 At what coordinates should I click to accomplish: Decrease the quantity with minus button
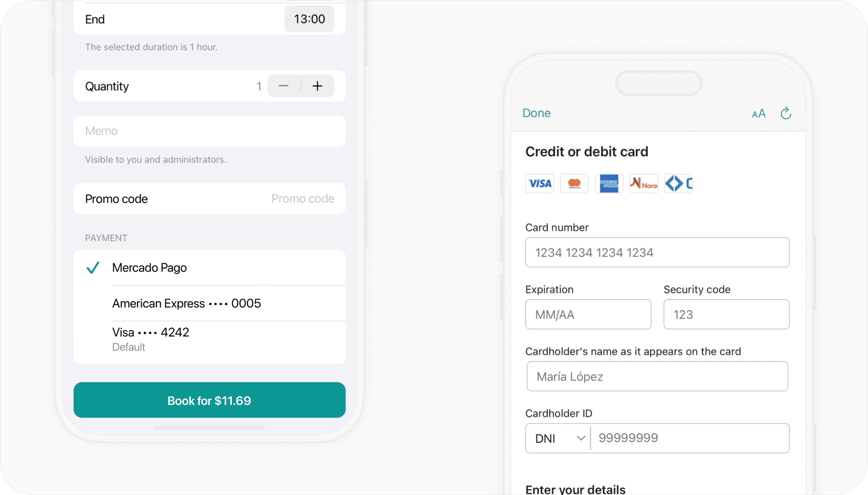coord(283,85)
